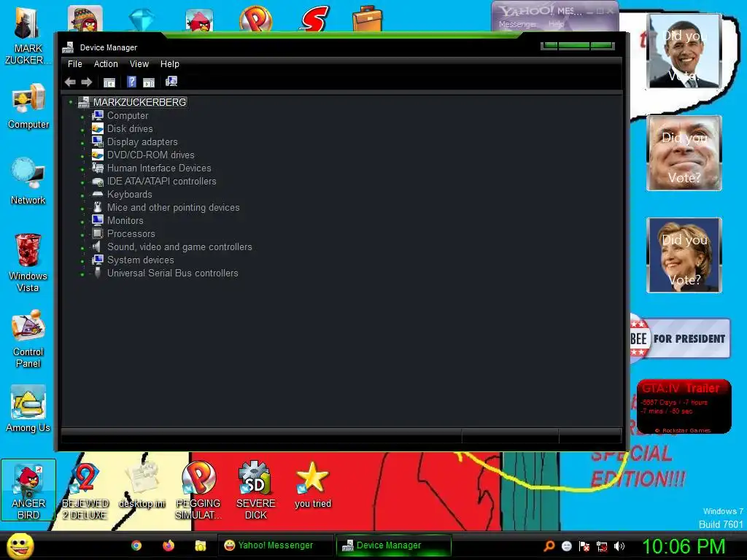Collapse the MARKZUCKERBERG root node
Screen dimensions: 747x560
click(71, 102)
